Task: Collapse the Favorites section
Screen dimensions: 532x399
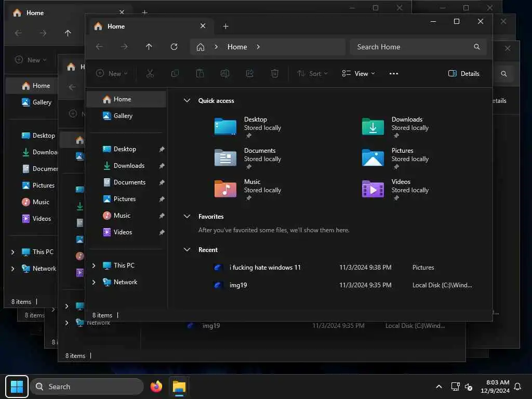Action: 187,216
